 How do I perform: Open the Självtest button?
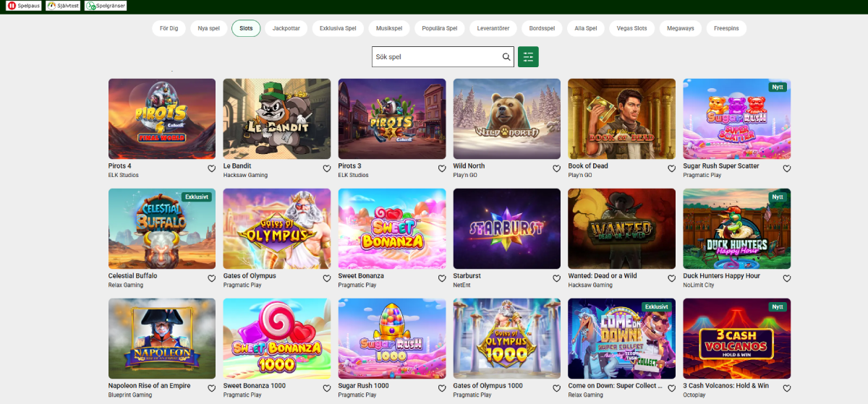(63, 5)
